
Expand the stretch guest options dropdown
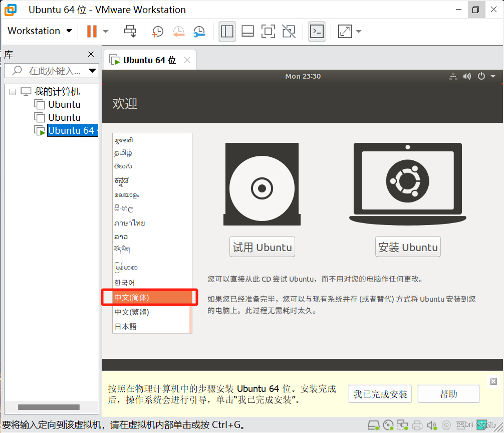(359, 32)
